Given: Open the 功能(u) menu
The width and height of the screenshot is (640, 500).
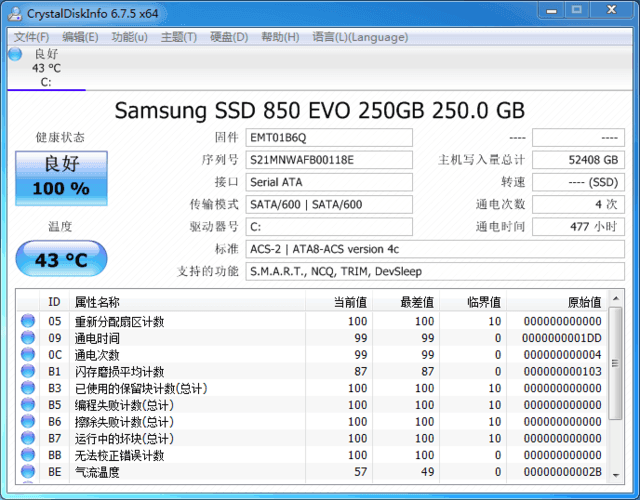Looking at the screenshot, I should 129,37.
